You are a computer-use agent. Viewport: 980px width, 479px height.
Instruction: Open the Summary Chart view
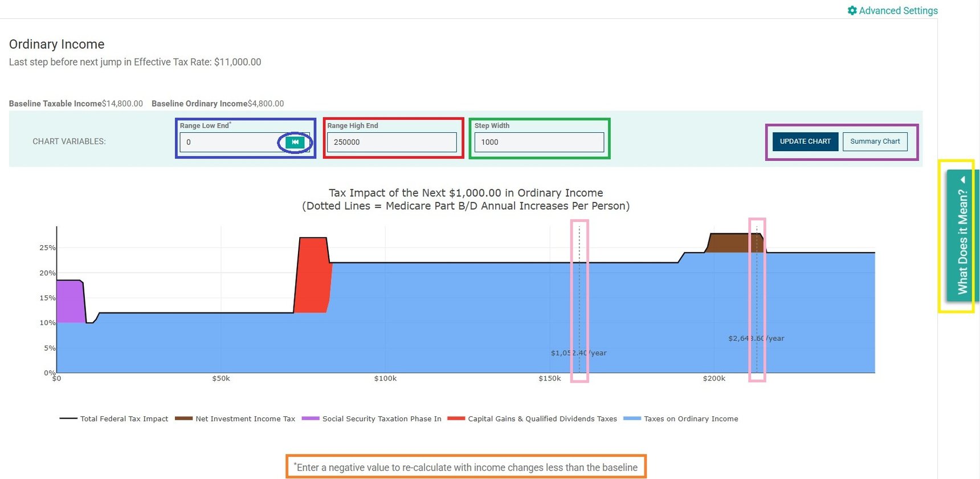click(x=875, y=141)
